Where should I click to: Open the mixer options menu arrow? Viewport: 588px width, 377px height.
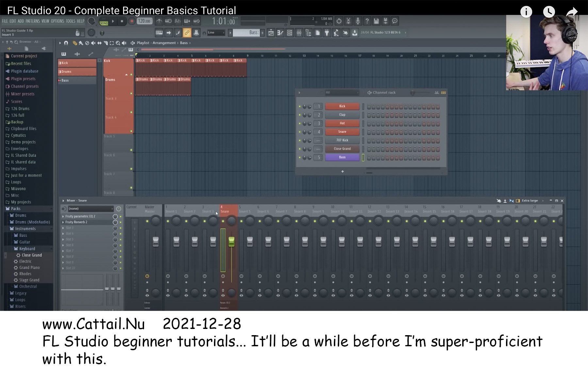coord(63,201)
